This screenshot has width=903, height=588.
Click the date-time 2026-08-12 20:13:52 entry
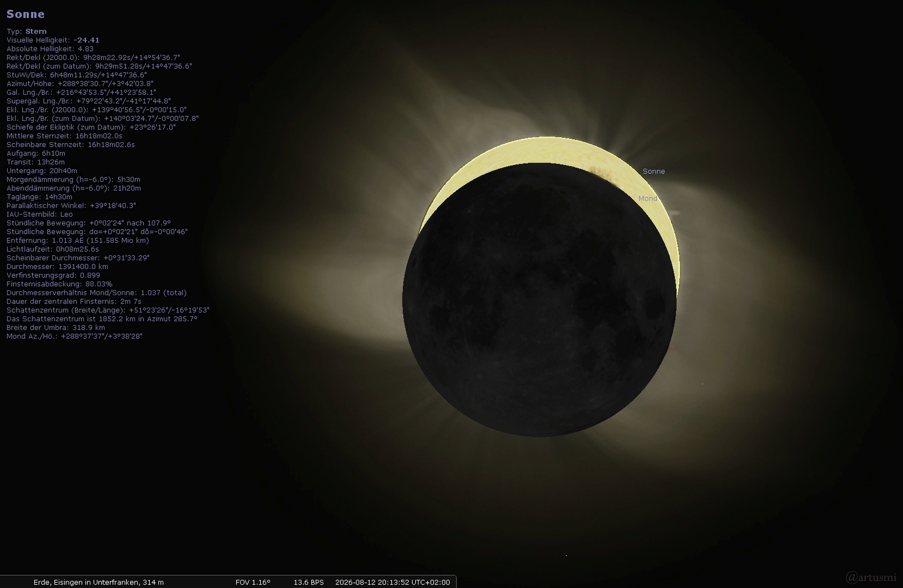393,582
